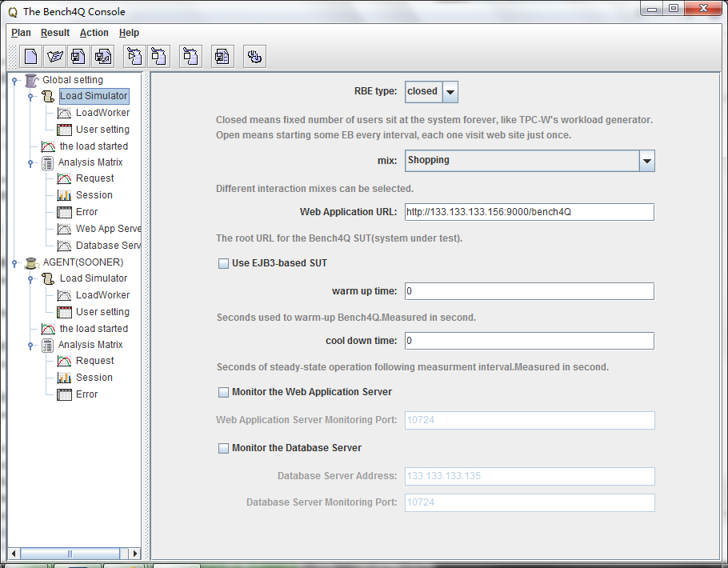Click the Save plan floppy icon
Screen dimensions: 728x568
pyautogui.click(x=78, y=57)
